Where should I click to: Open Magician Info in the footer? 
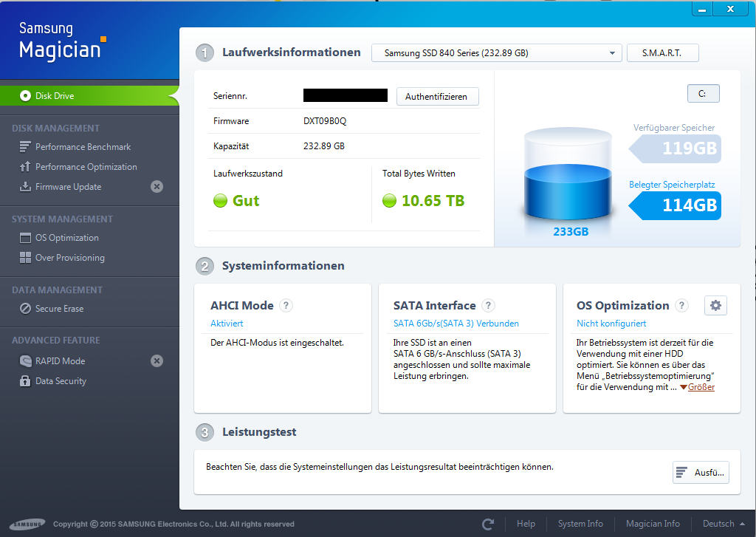tap(653, 524)
